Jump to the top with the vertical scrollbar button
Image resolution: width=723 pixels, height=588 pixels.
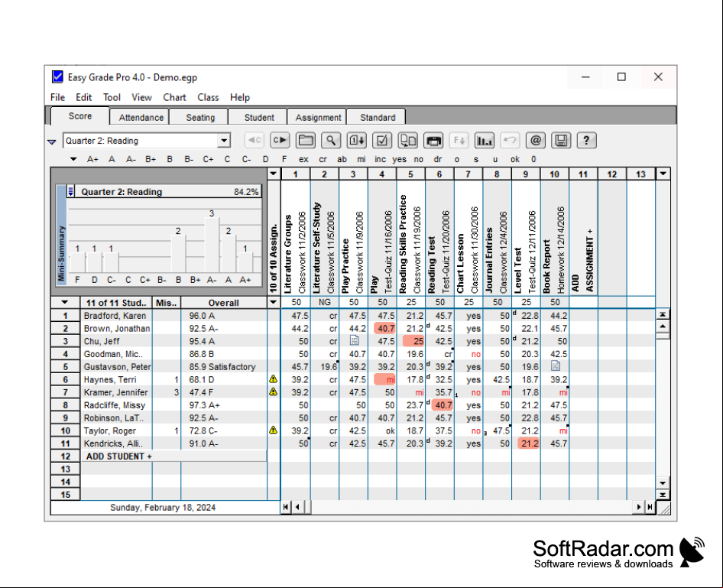tap(663, 314)
